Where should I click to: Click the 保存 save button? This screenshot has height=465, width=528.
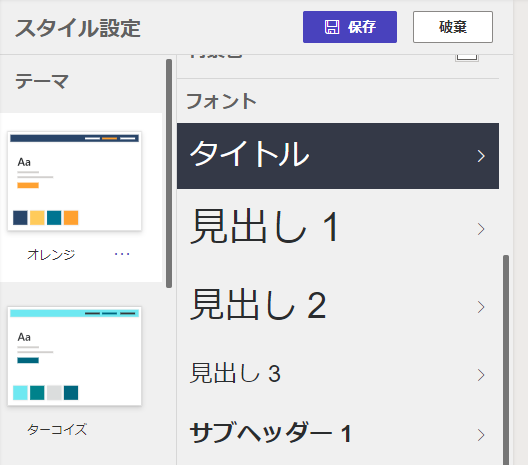pos(350,27)
